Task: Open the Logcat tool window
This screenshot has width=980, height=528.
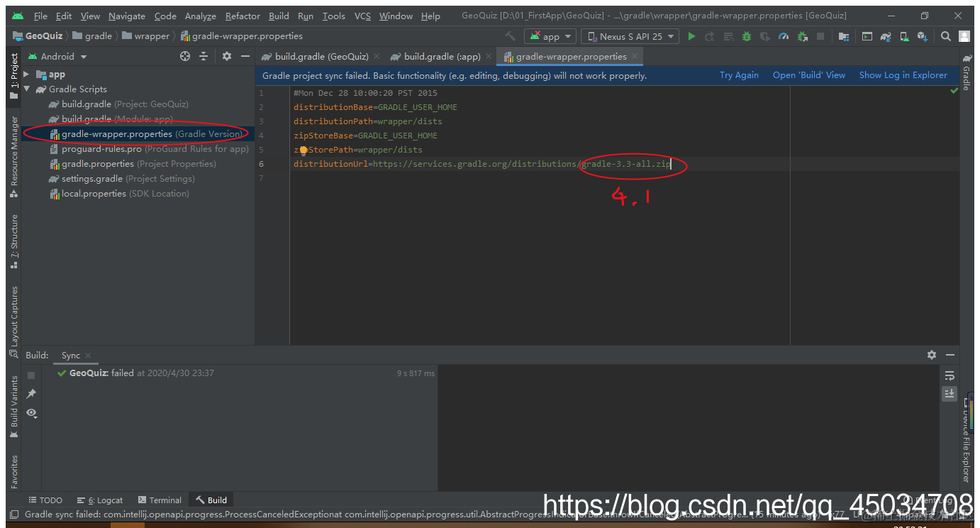Action: coord(100,500)
